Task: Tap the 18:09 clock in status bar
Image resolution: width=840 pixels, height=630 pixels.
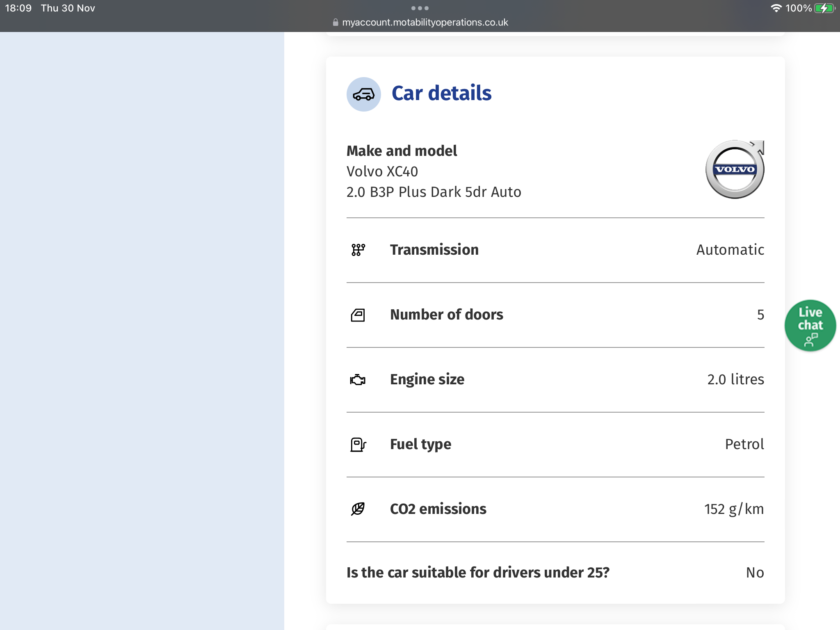Action: (x=18, y=8)
